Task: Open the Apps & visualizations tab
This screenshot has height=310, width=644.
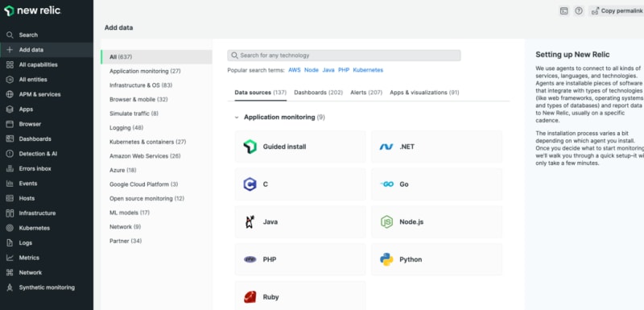Action: [x=424, y=93]
